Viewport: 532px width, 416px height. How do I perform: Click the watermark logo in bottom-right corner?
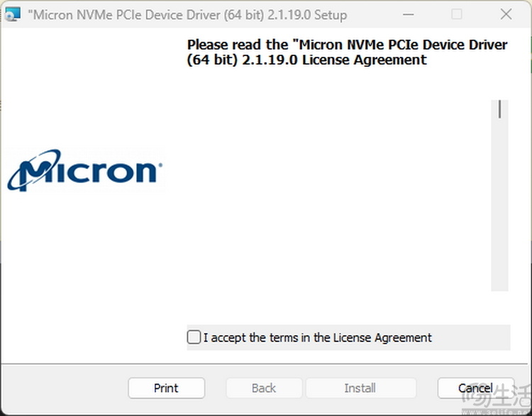coord(497,399)
